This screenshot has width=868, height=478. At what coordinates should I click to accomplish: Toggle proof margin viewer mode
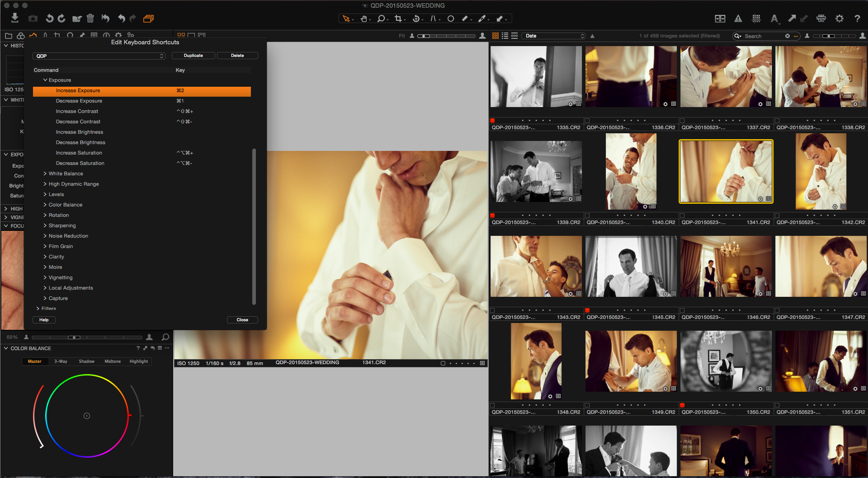[202, 35]
